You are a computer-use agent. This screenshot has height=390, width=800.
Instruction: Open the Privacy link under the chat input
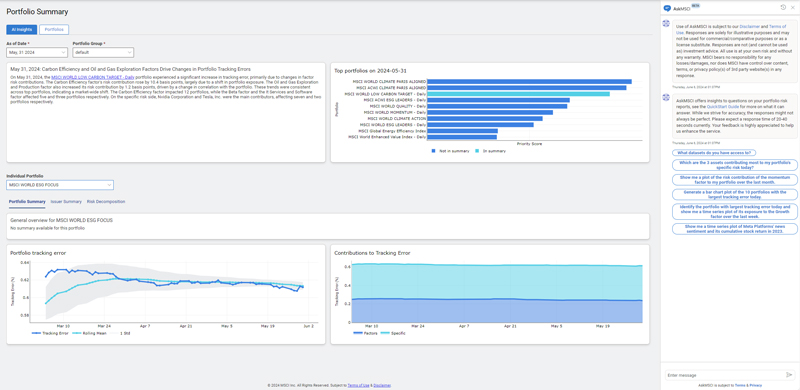point(756,385)
